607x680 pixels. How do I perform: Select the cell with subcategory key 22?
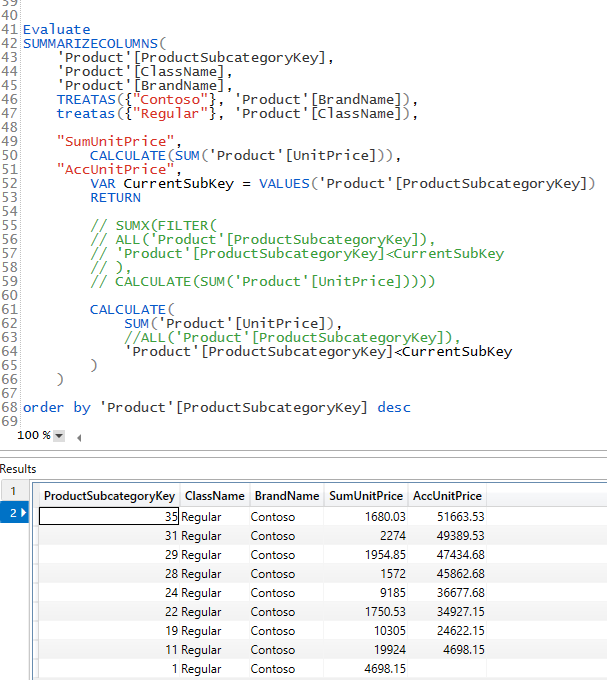click(x=109, y=612)
